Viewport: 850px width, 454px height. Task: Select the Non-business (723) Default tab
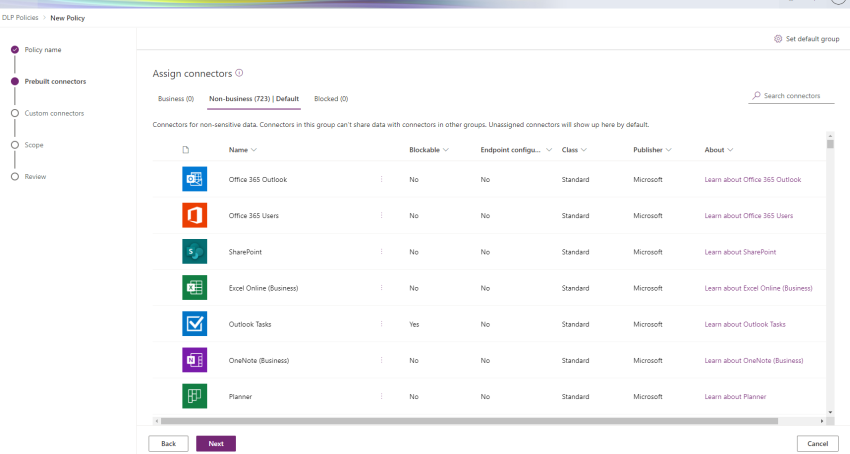click(x=254, y=99)
